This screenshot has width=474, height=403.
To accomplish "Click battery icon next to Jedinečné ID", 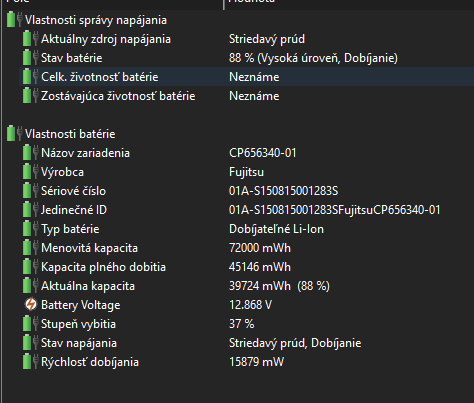I will [x=31, y=210].
